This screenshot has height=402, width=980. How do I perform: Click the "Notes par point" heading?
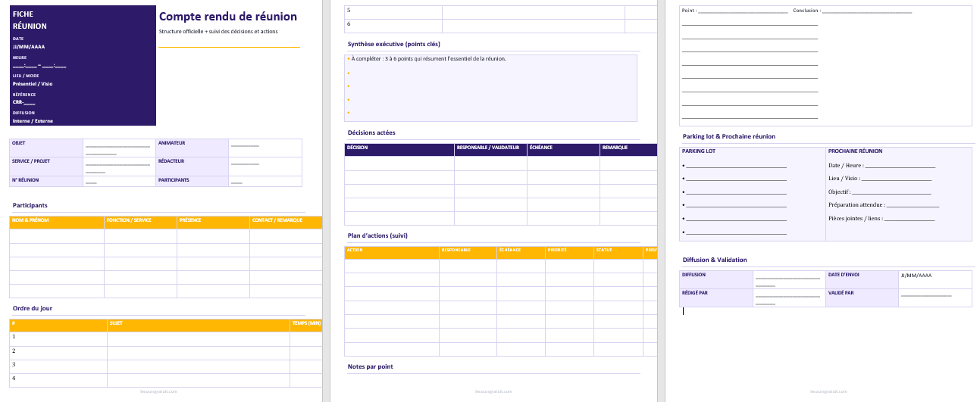(x=370, y=367)
